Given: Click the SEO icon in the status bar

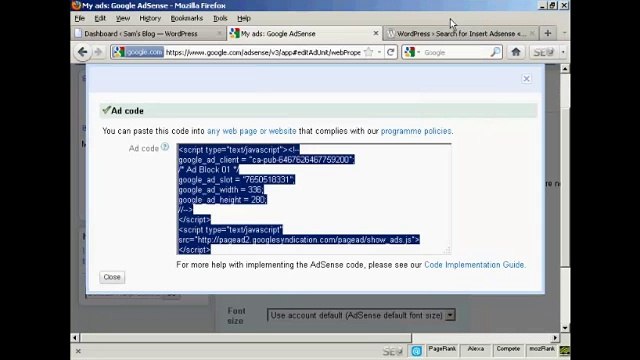Looking at the screenshot, I should (393, 351).
